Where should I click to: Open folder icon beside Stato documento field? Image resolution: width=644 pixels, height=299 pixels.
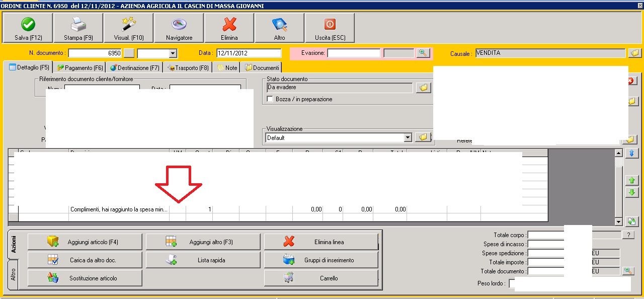pyautogui.click(x=423, y=88)
